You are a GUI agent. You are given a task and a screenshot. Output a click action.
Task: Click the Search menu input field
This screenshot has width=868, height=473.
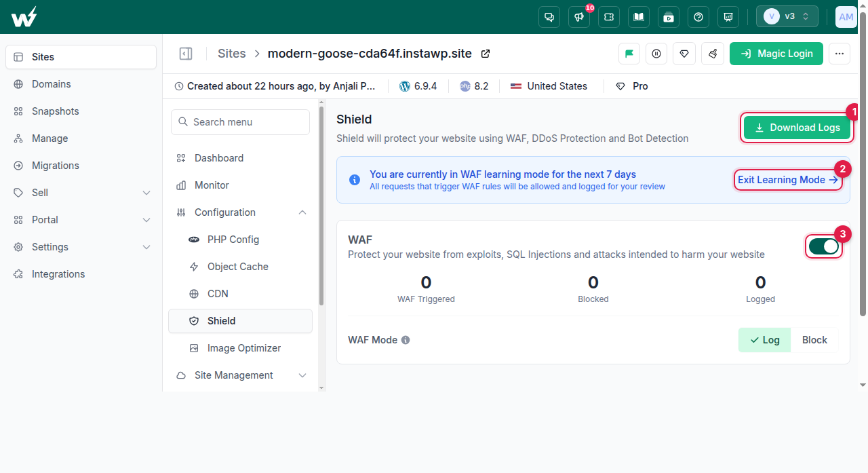coord(241,122)
